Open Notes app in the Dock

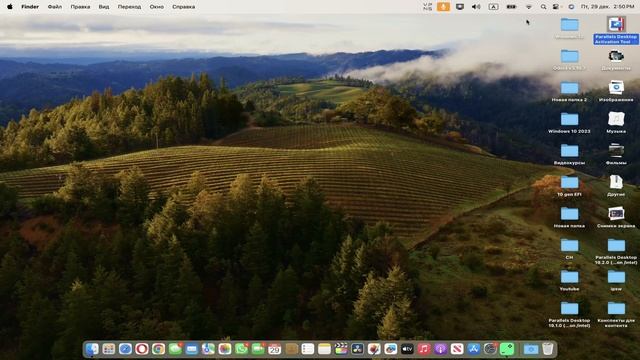[x=324, y=349]
